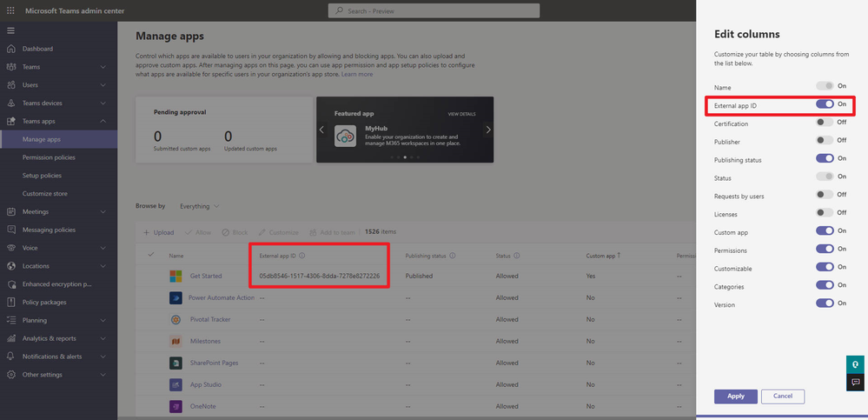The image size is (868, 420).
Task: Click the Get Started app icon
Action: [176, 276]
